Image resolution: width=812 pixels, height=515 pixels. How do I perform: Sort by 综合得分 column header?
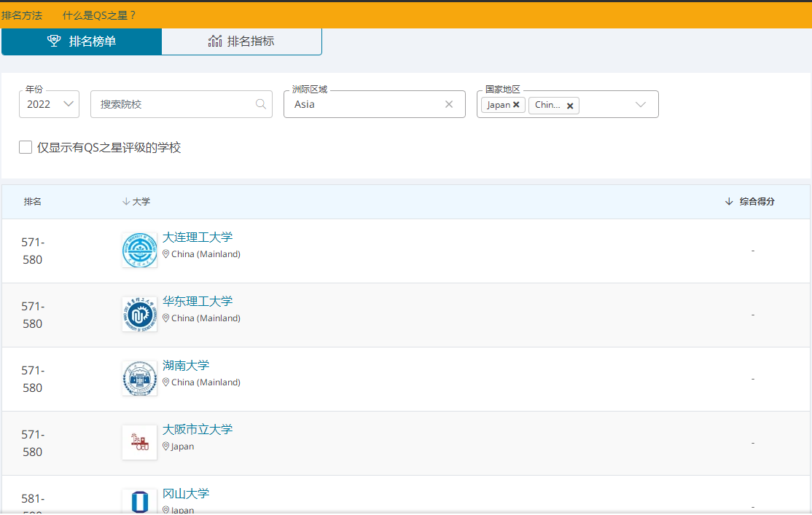[x=750, y=201]
